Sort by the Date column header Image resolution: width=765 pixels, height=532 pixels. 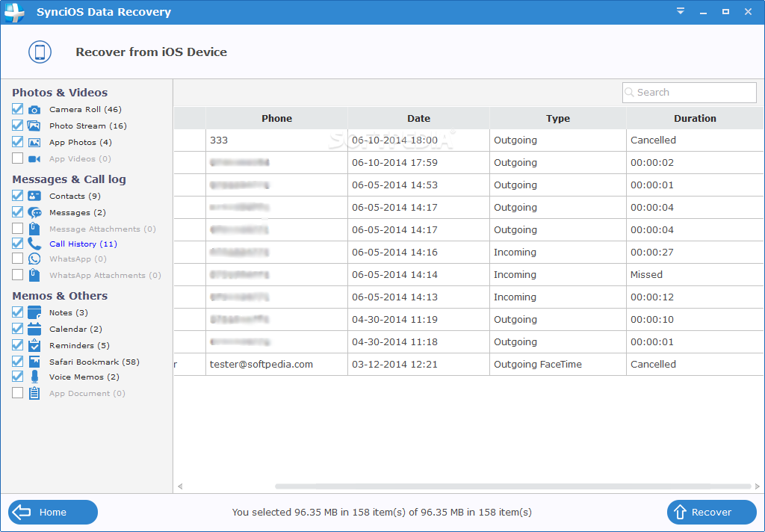click(418, 118)
